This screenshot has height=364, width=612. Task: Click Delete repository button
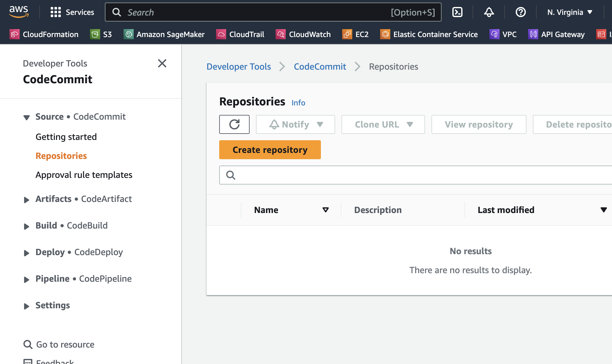click(572, 124)
